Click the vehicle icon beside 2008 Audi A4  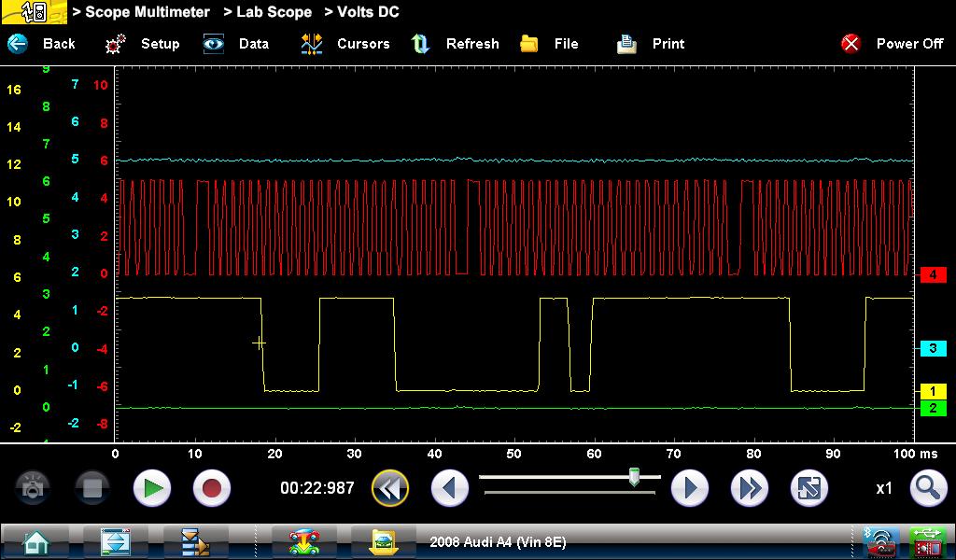(x=383, y=541)
